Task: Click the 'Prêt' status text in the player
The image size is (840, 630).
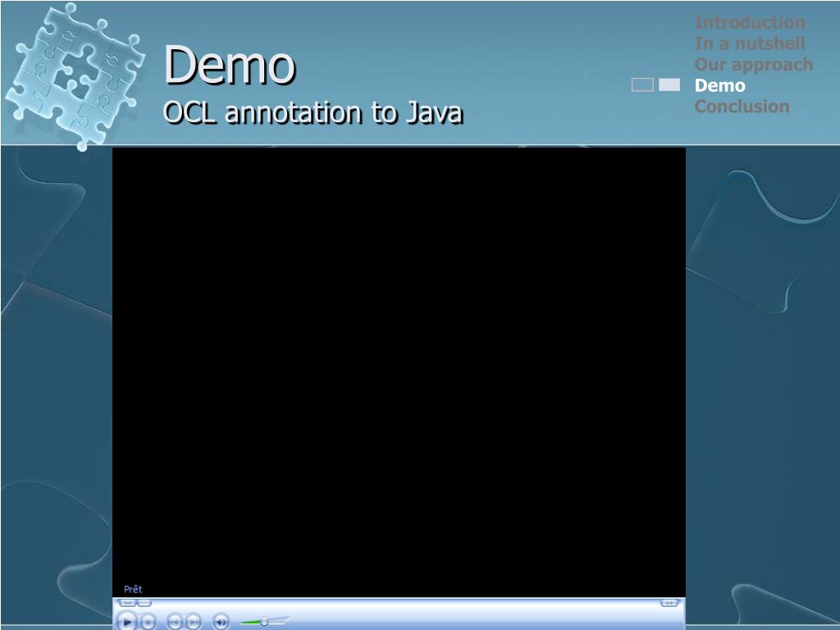Action: [133, 589]
